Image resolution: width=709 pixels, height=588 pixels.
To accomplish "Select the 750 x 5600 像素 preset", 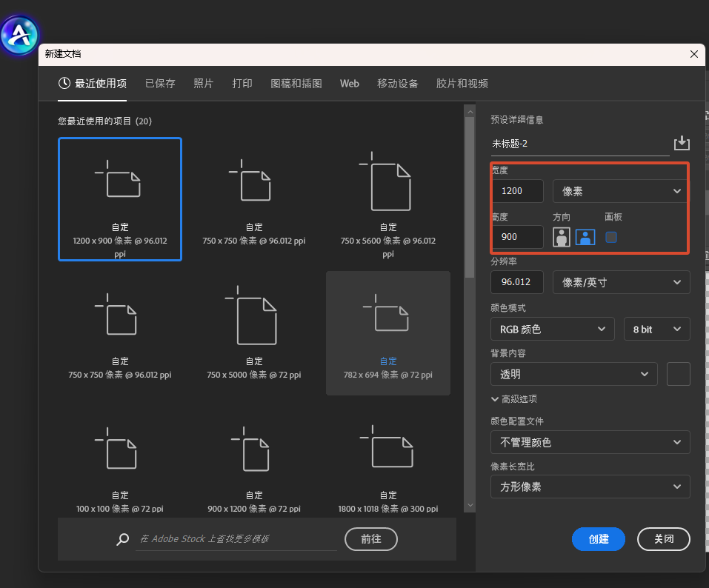I will 388,199.
